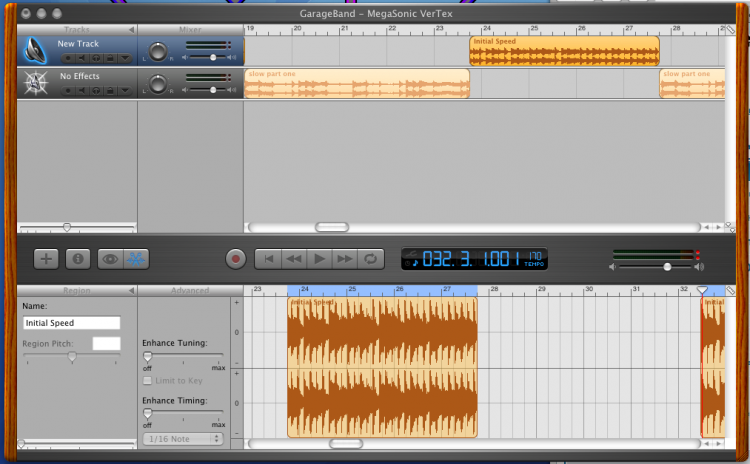This screenshot has height=464, width=750.
Task: Click the Mixer column header
Action: tap(190, 30)
